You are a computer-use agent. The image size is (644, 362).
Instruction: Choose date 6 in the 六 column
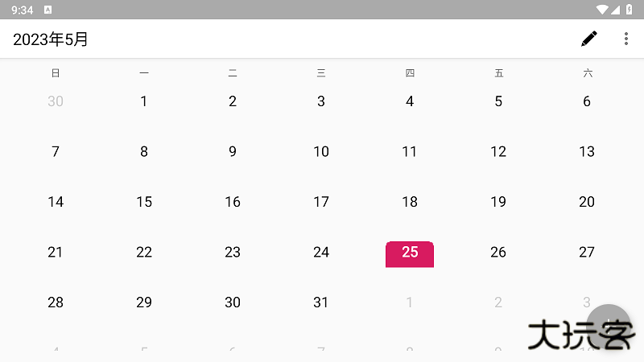(587, 101)
